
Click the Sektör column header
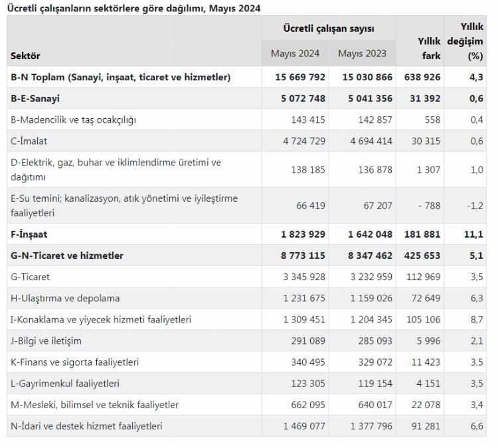point(26,56)
